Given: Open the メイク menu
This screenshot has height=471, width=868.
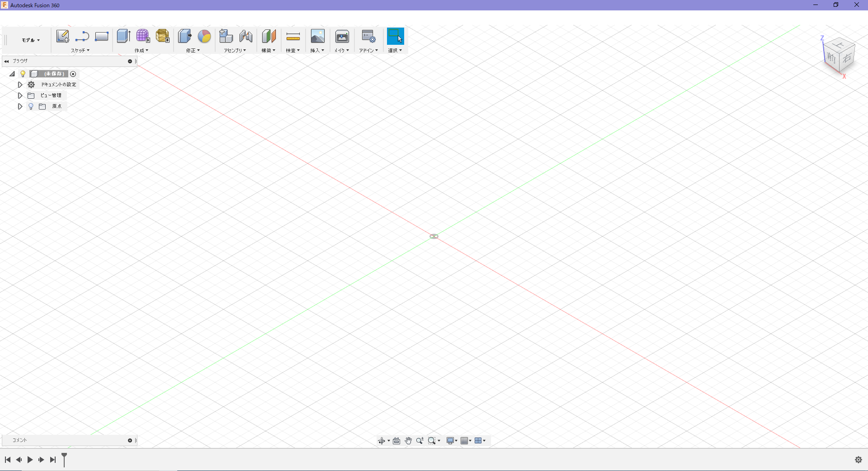Looking at the screenshot, I should pyautogui.click(x=342, y=51).
